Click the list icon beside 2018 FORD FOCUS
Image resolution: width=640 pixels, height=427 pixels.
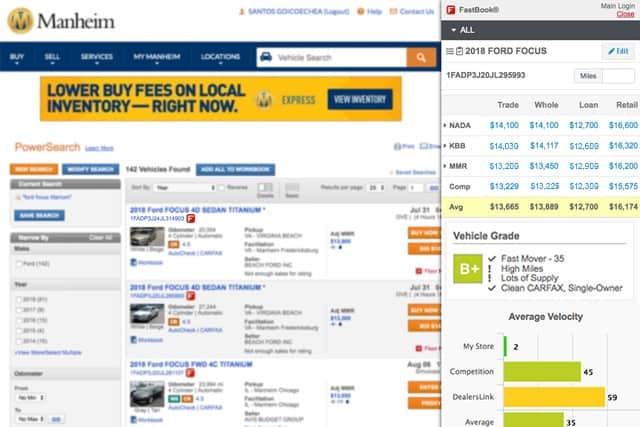point(450,51)
